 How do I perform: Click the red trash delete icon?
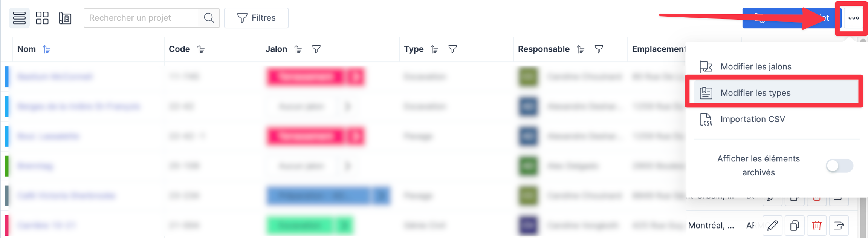coord(816,226)
